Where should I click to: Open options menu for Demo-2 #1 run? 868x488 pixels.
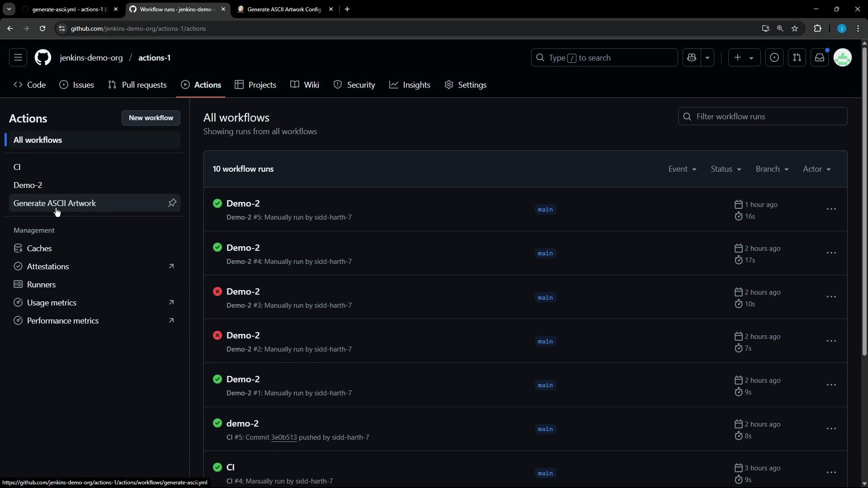click(831, 385)
